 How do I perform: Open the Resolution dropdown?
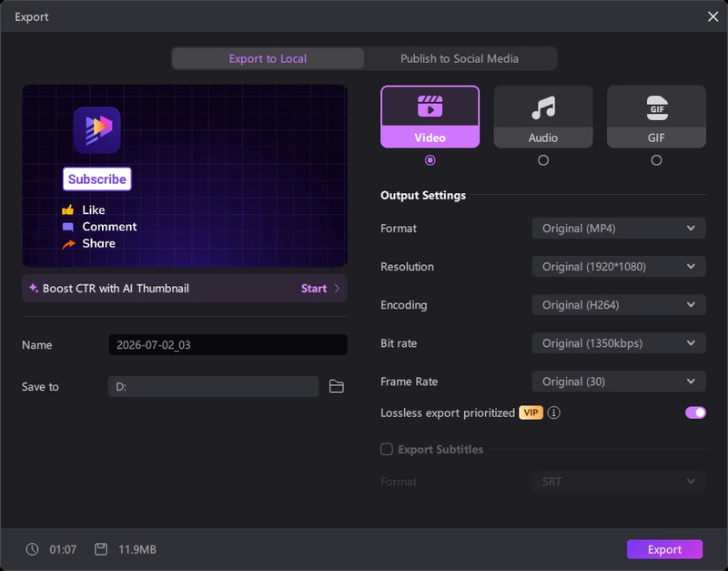[619, 267]
